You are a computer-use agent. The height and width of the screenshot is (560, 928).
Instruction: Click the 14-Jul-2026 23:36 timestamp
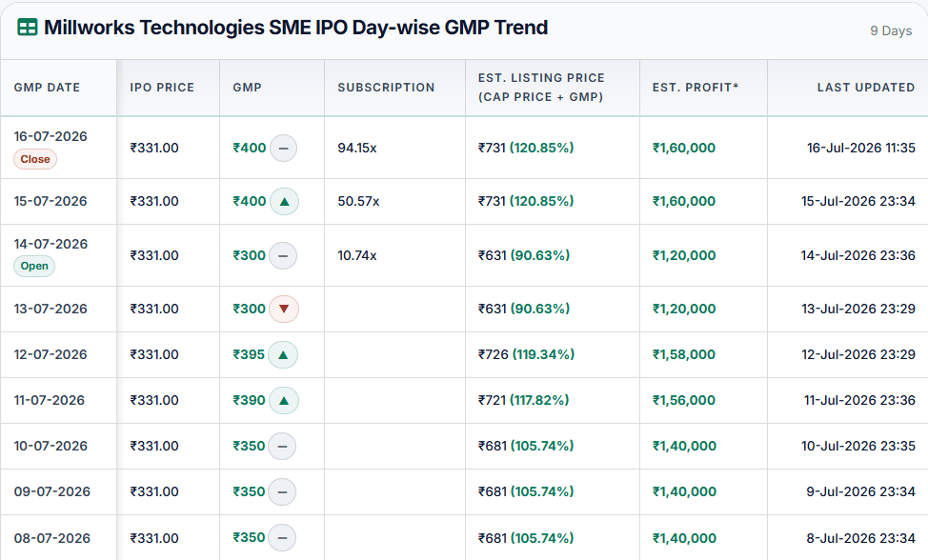pyautogui.click(x=858, y=255)
